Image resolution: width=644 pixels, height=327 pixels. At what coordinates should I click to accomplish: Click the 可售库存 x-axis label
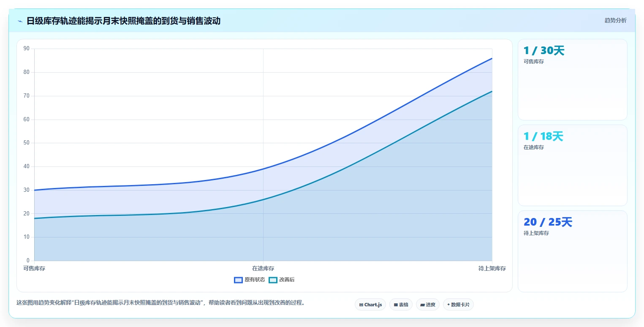[34, 268]
